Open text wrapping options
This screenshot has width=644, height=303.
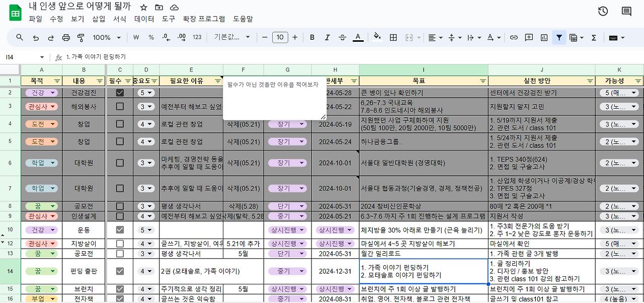[x=473, y=37]
